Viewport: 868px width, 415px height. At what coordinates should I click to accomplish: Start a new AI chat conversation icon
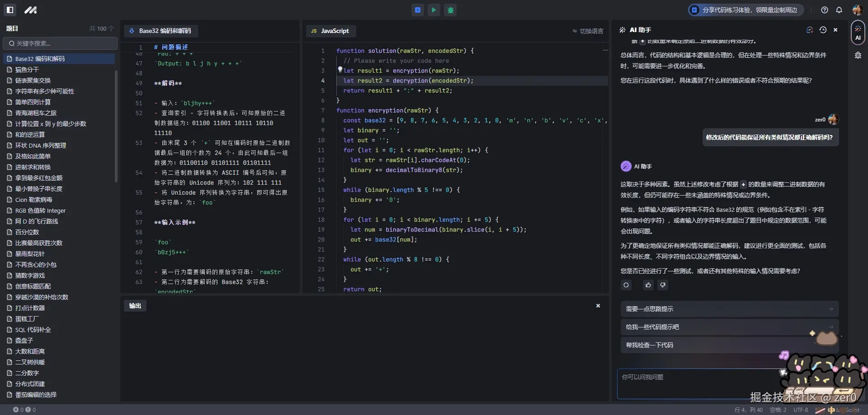810,30
